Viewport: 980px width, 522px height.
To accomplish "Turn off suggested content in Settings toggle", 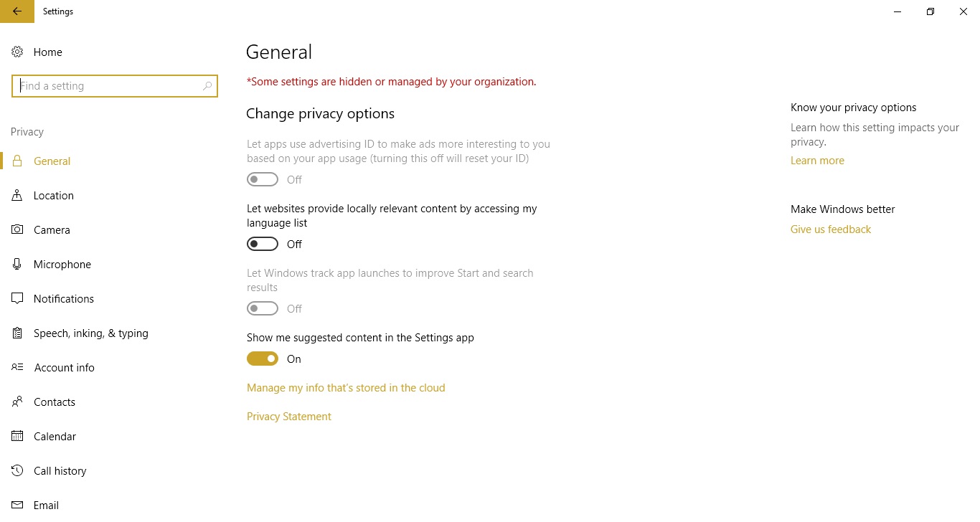I will pyautogui.click(x=263, y=359).
